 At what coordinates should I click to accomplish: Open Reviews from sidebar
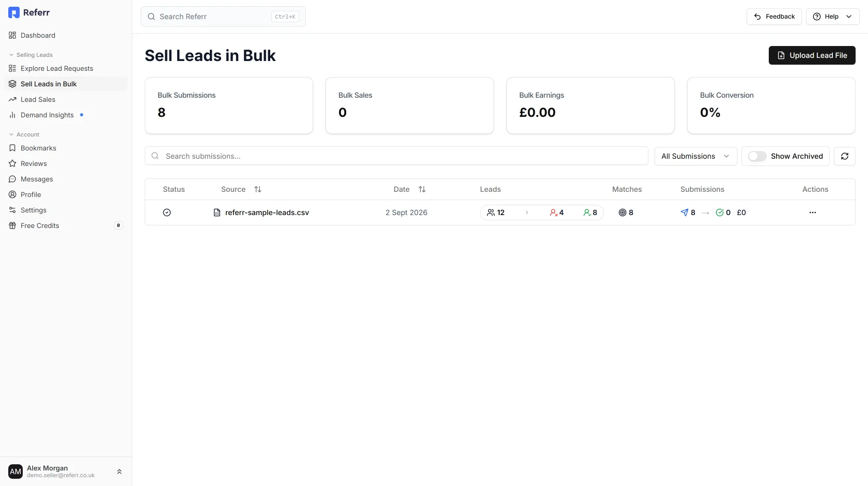click(66, 163)
